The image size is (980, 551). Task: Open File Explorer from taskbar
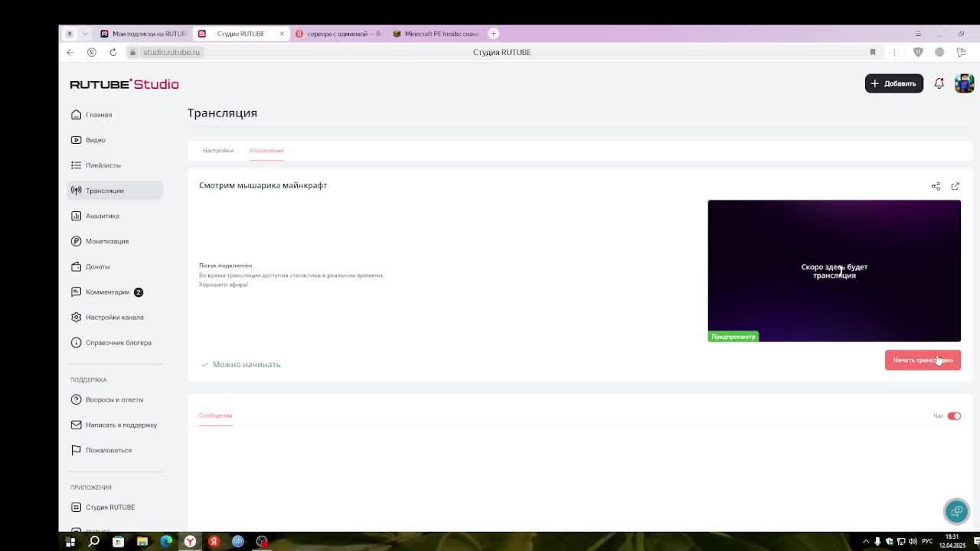(142, 542)
